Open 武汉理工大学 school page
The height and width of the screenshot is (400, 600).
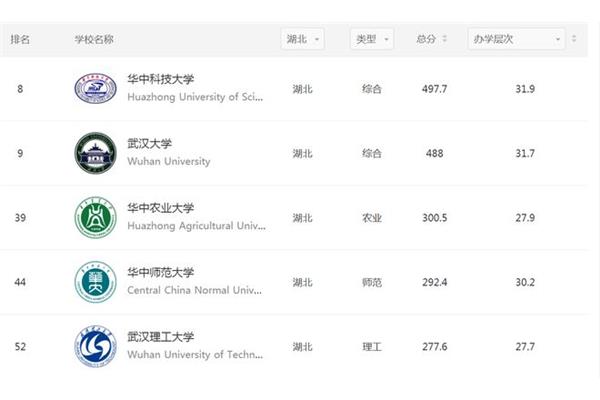tap(161, 337)
